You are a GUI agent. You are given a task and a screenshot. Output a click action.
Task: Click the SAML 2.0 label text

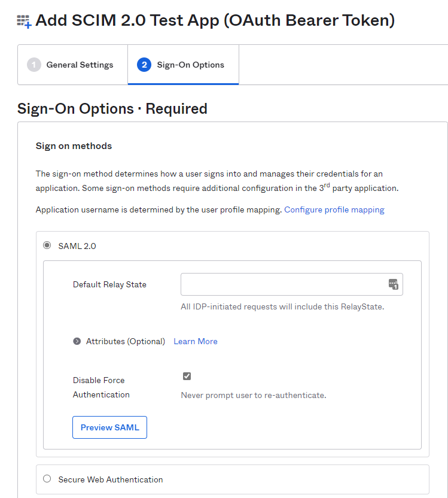point(77,246)
